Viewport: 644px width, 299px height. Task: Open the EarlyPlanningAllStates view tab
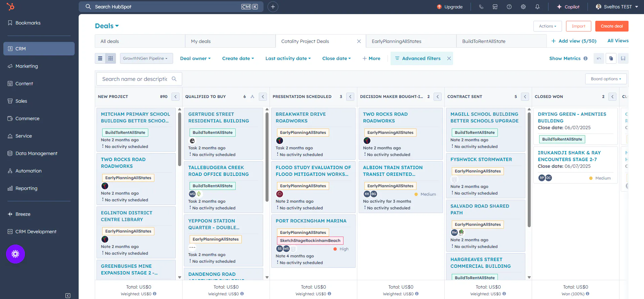(x=411, y=41)
